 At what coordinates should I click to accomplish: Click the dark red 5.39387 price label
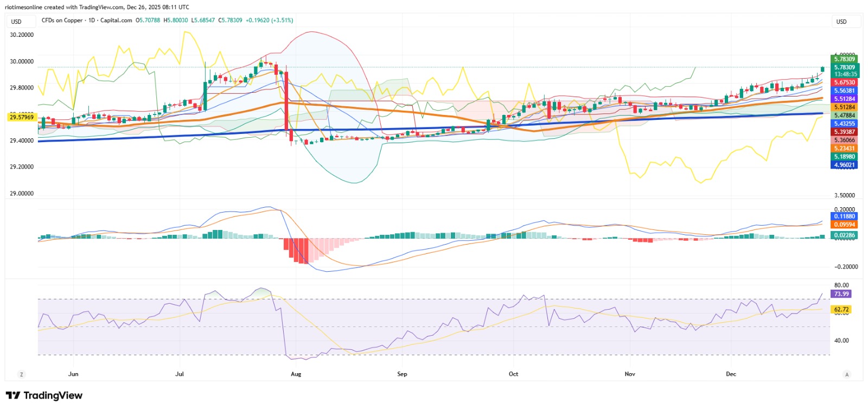845,132
